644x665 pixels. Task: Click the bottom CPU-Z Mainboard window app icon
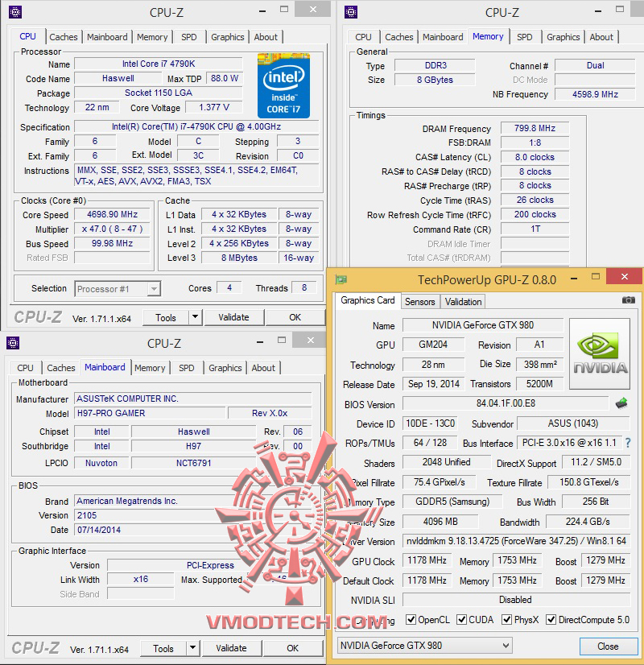(x=13, y=343)
